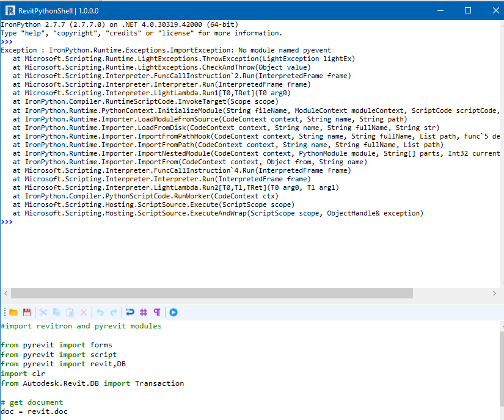Click the left scroll arrow
The width and height of the screenshot is (504, 420).
5,293
